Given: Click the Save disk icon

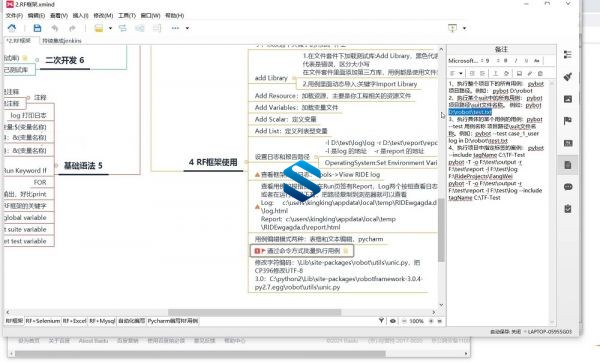Looking at the screenshot, I should click(x=37, y=28).
